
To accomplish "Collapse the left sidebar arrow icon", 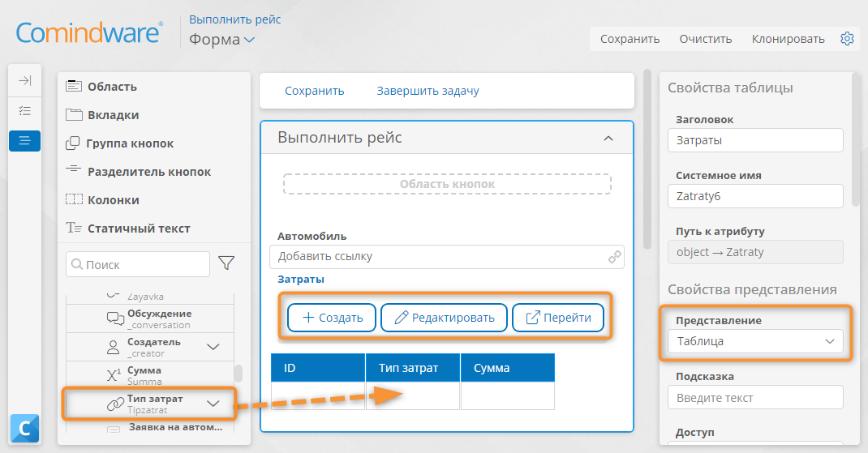I will click(25, 81).
